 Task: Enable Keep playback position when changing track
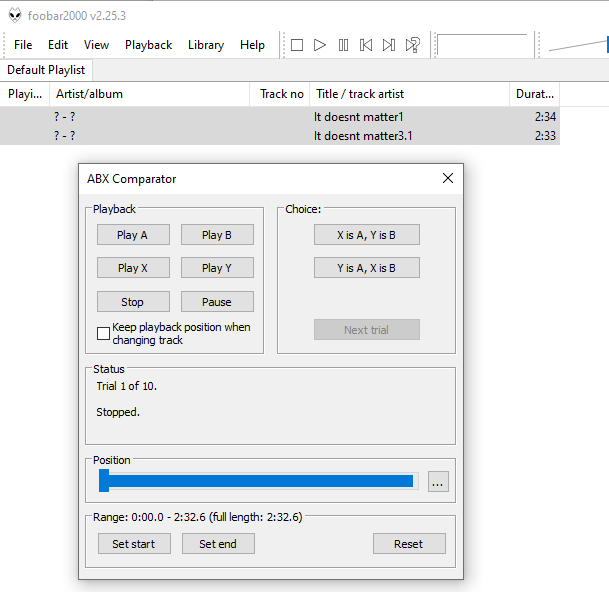point(103,333)
